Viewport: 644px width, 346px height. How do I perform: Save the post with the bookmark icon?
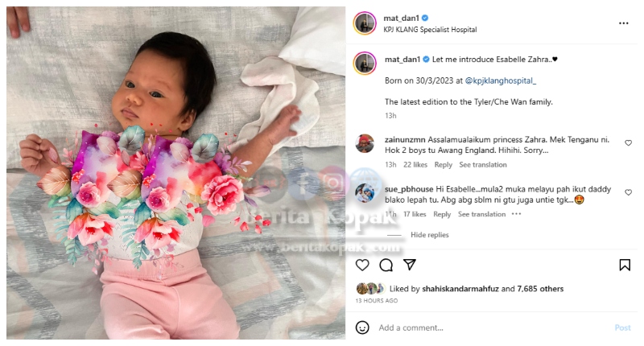click(625, 266)
